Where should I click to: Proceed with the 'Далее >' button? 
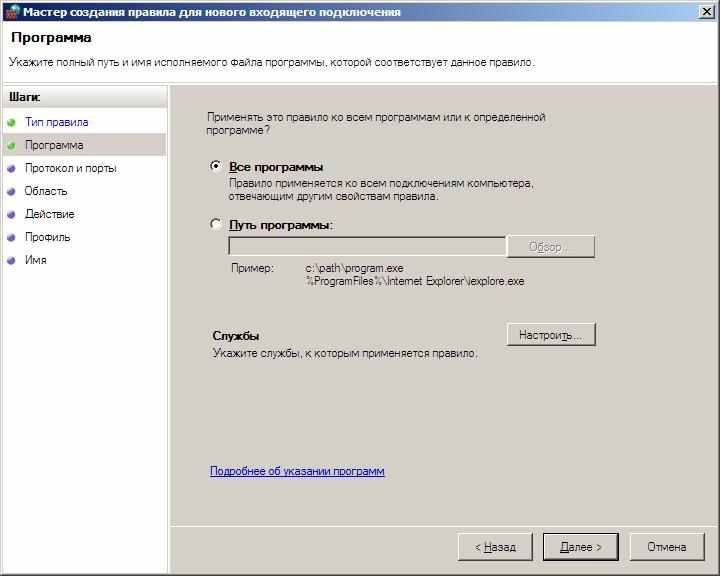tap(580, 547)
